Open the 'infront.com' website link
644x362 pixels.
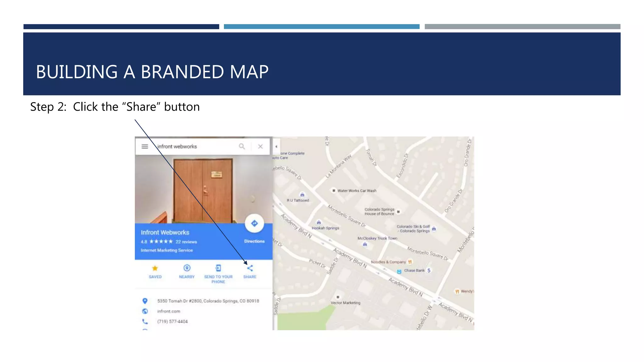(x=169, y=311)
